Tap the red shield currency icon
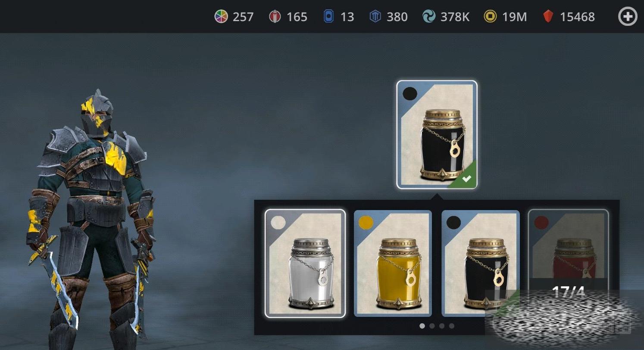 (x=275, y=17)
